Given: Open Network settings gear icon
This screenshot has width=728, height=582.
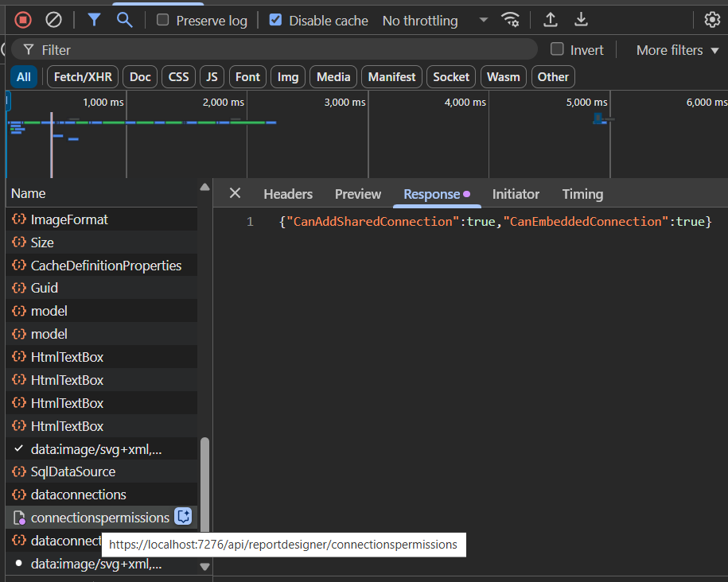Looking at the screenshot, I should point(711,20).
